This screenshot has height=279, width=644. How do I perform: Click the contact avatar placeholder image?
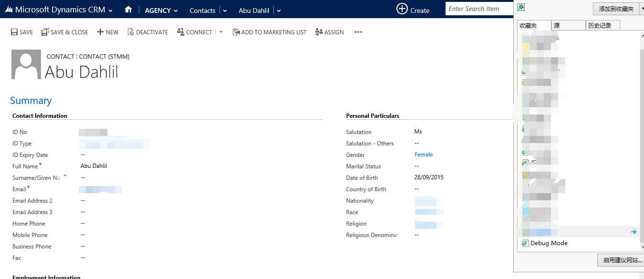26,64
